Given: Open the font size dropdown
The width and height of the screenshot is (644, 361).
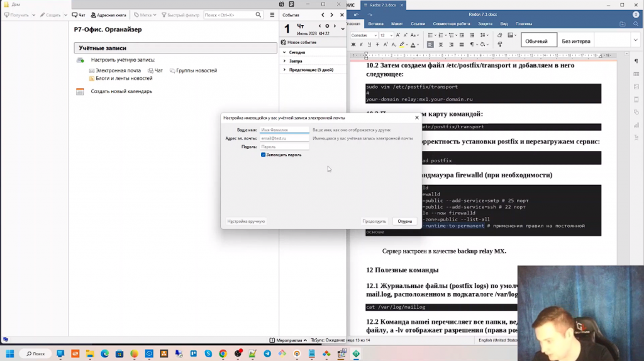Looking at the screenshot, I should (391, 35).
